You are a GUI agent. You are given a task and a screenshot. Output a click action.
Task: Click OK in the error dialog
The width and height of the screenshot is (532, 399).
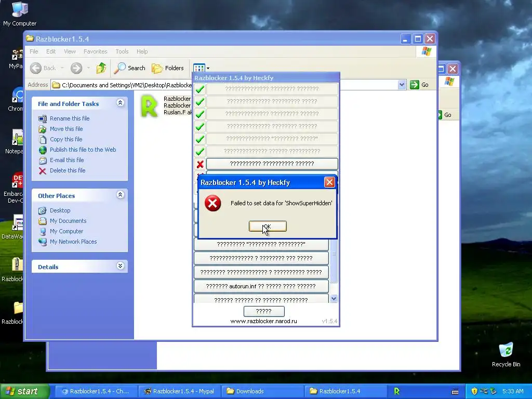(268, 227)
